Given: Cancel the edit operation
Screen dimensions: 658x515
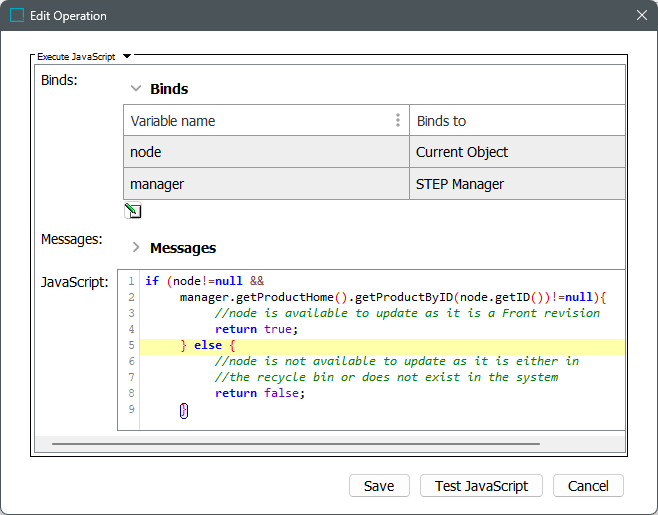Looking at the screenshot, I should [x=588, y=486].
